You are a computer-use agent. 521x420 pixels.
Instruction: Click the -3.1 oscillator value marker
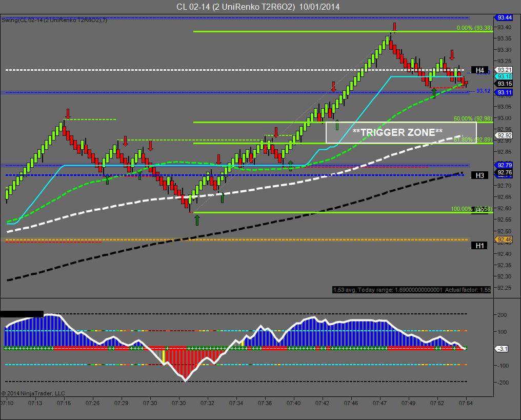point(502,349)
